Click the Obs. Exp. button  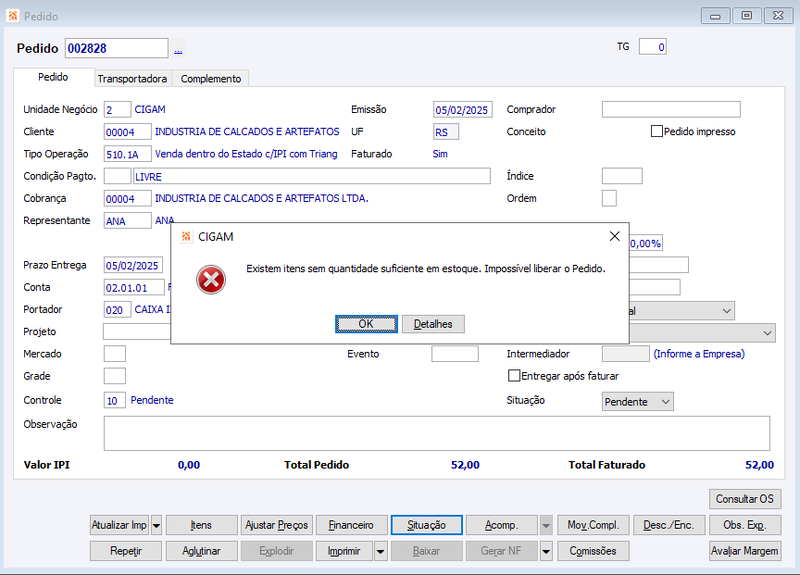745,525
